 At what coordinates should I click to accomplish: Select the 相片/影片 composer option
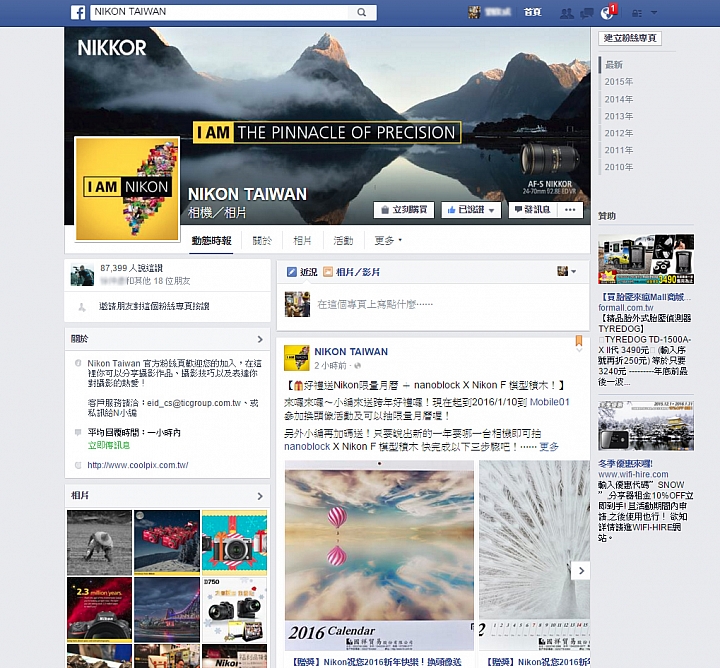352,272
